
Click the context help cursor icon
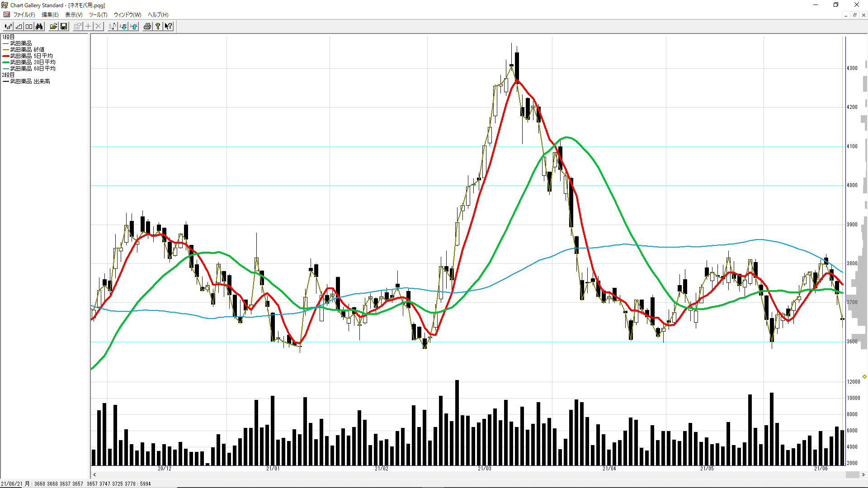[x=168, y=27]
